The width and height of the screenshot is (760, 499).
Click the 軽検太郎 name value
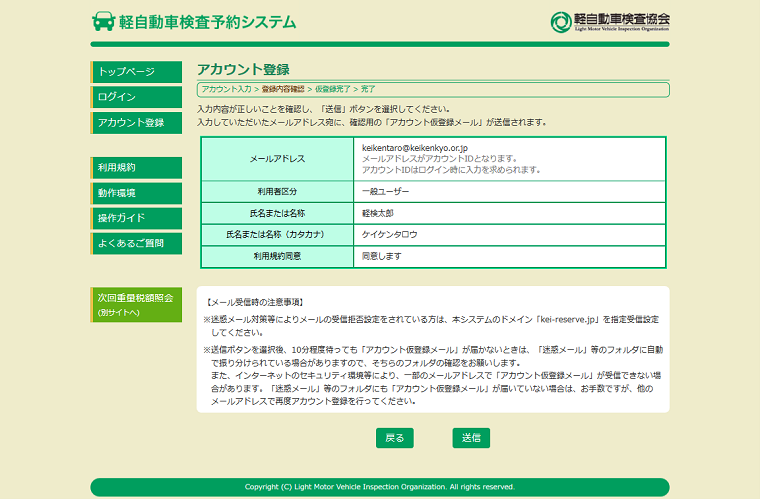[x=378, y=213]
